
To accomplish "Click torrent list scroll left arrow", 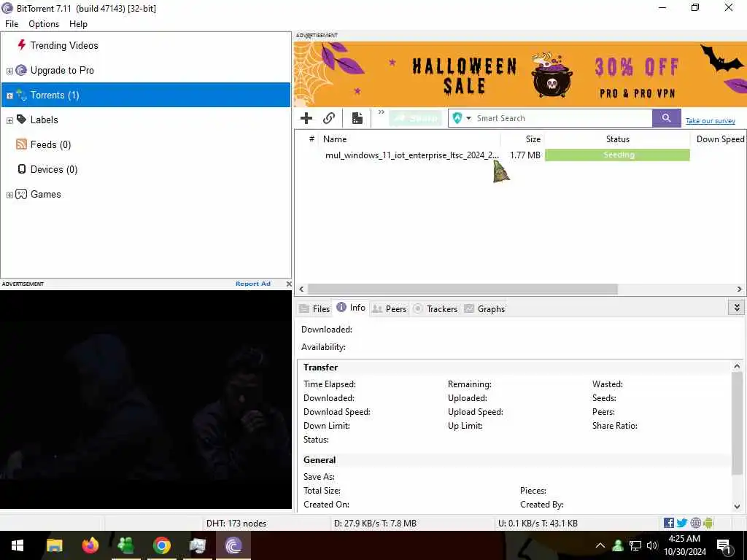I will 301,289.
